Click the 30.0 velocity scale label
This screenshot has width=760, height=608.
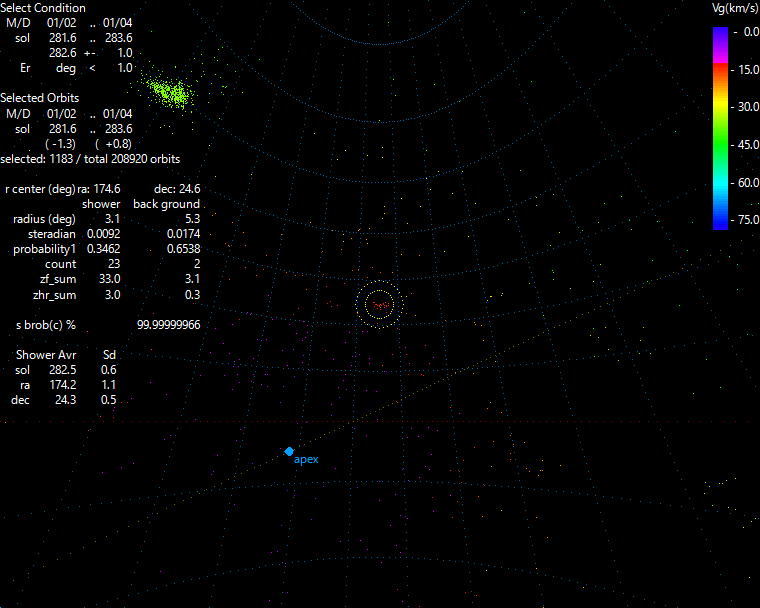pyautogui.click(x=749, y=107)
